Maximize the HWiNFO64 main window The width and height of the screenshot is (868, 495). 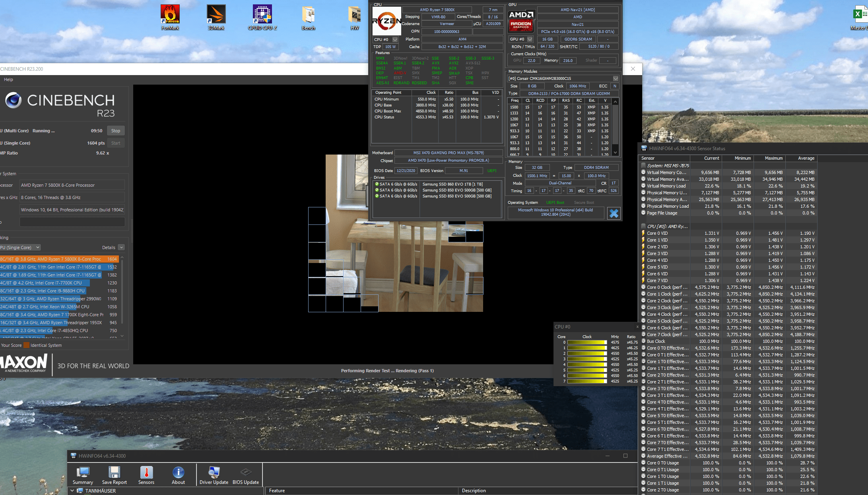pyautogui.click(x=625, y=456)
